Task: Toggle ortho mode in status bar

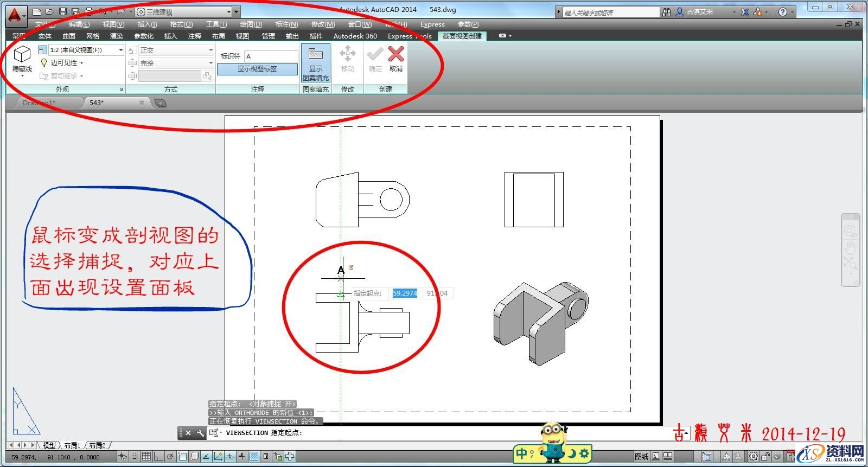Action: pyautogui.click(x=158, y=457)
